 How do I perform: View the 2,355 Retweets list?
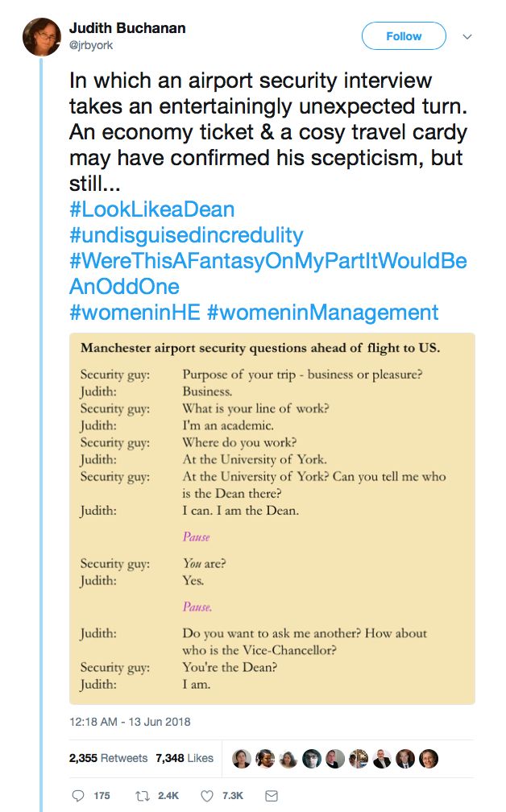pos(108,758)
